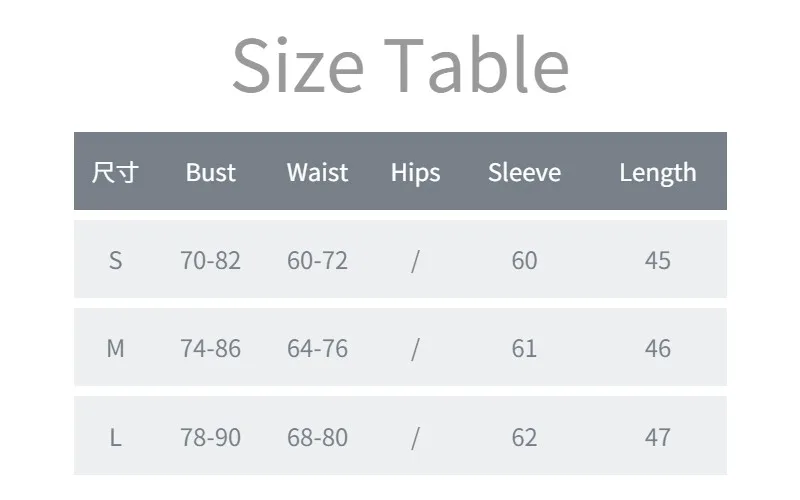Image resolution: width=800 pixels, height=500 pixels.
Task: Click length value 47
Action: tap(657, 437)
